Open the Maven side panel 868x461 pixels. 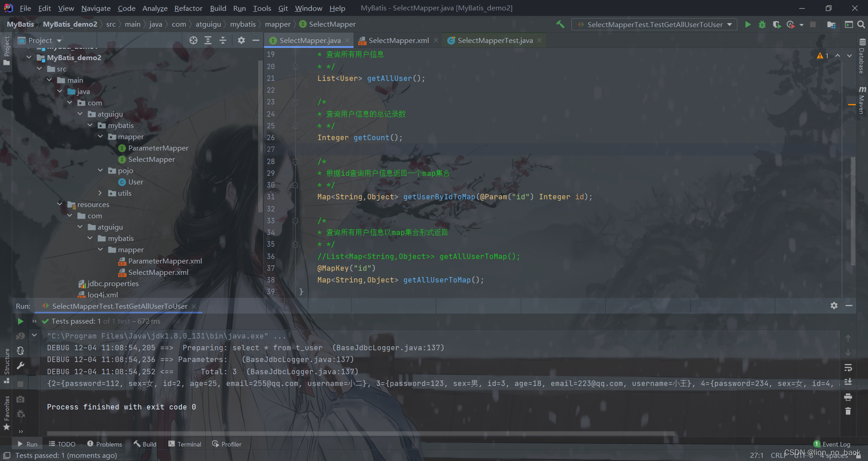tap(862, 100)
